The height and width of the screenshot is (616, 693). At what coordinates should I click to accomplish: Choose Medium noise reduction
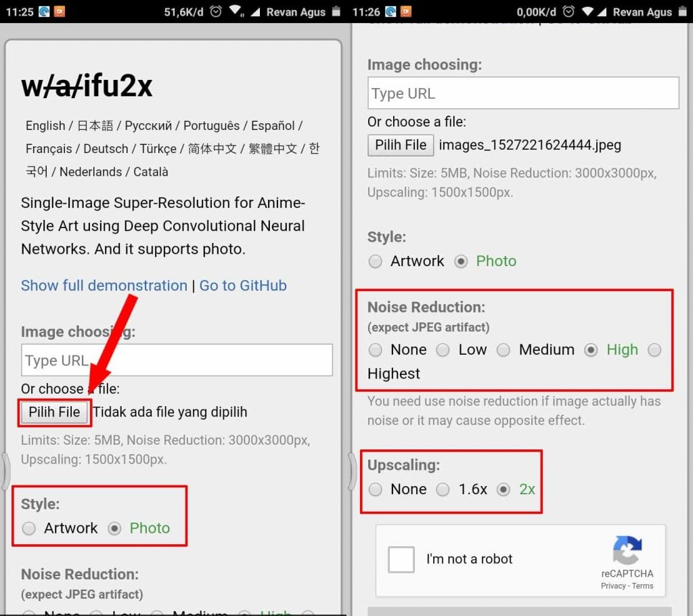[x=504, y=350]
